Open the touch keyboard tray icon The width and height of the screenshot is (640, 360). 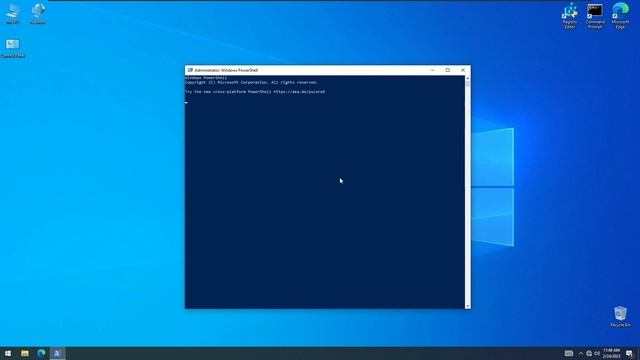tap(569, 353)
